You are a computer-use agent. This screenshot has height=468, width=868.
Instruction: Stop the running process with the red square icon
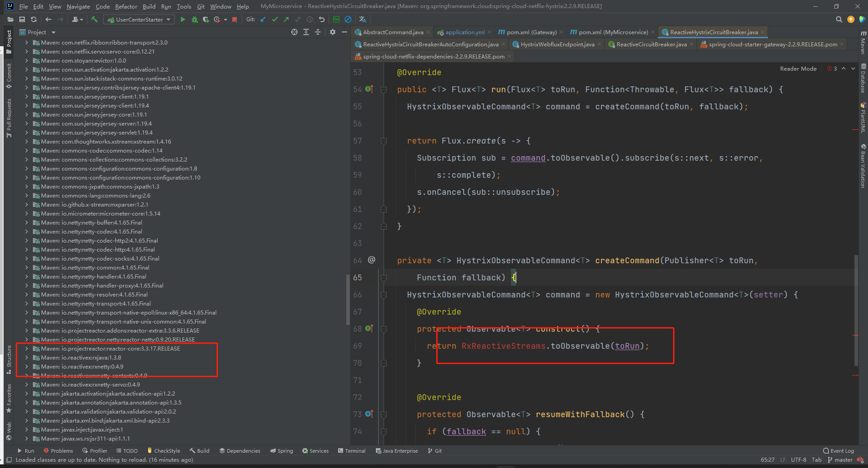click(234, 19)
